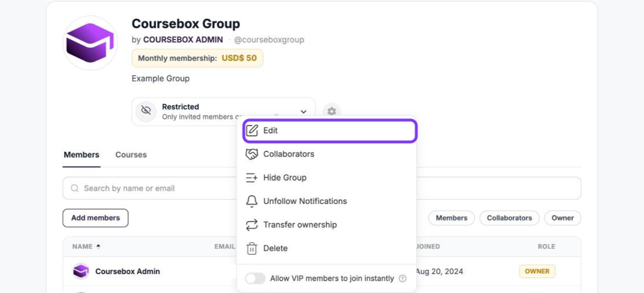Choose Transfer ownership from menu

click(327, 225)
